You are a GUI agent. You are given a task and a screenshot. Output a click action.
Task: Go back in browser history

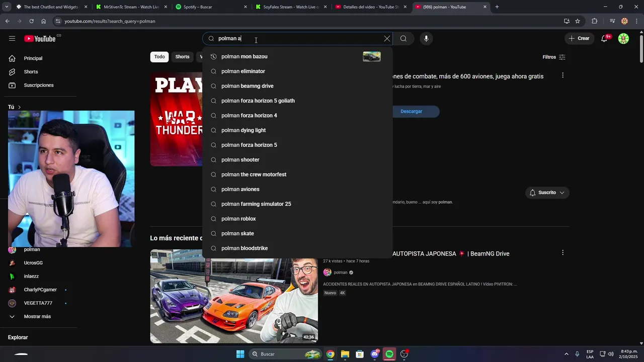point(7,21)
